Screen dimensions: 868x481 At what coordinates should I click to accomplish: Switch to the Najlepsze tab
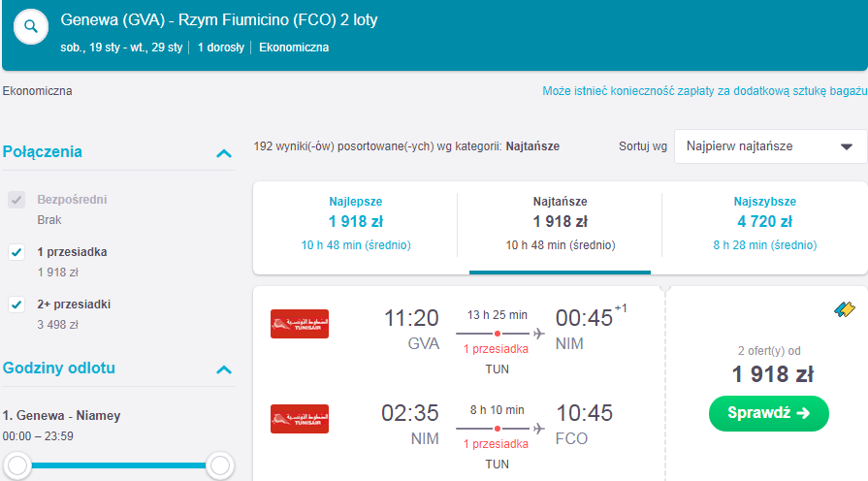355,224
